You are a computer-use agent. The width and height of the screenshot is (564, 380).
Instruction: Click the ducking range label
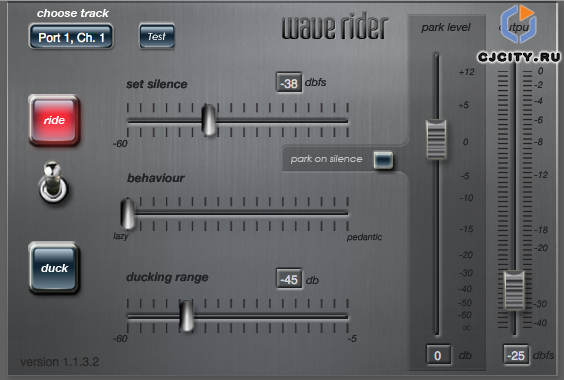pyautogui.click(x=167, y=277)
